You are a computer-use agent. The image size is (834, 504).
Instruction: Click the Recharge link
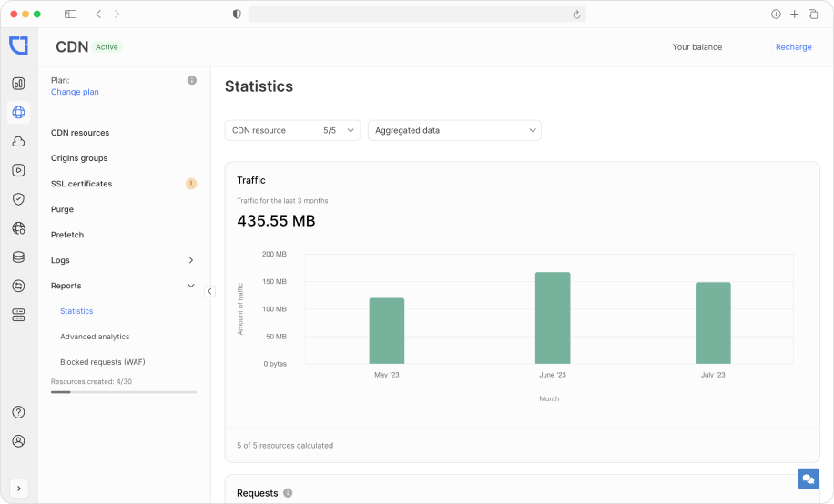tap(794, 46)
